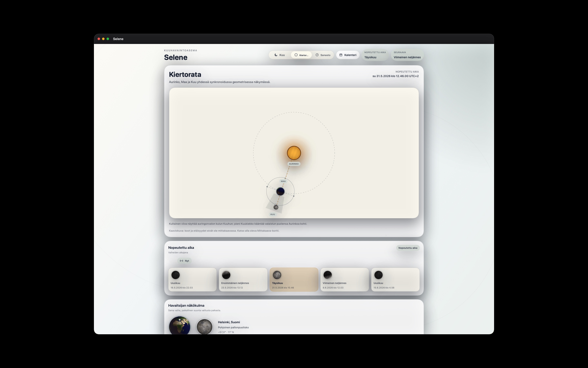Click moon icon on Uusikuu 15.6.2026 card

click(378, 275)
